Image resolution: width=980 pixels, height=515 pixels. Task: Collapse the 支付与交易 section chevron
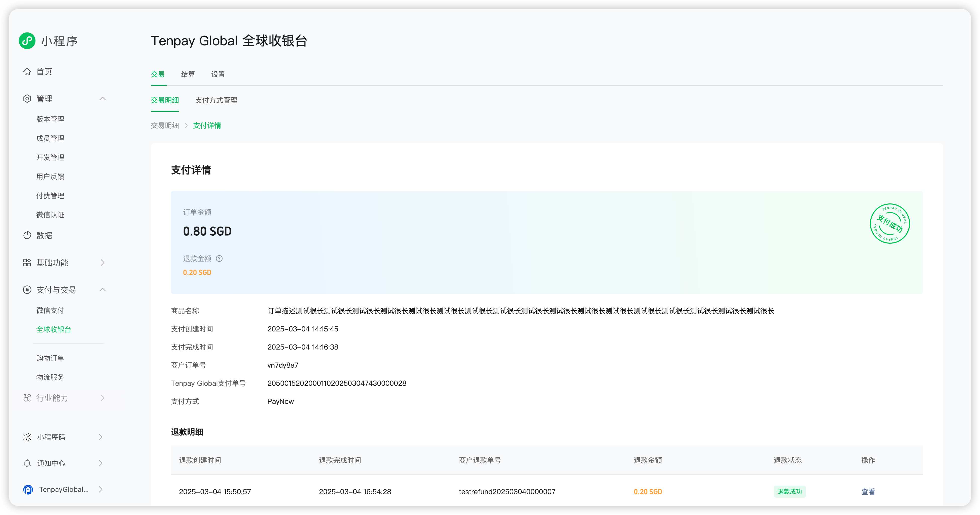point(102,290)
